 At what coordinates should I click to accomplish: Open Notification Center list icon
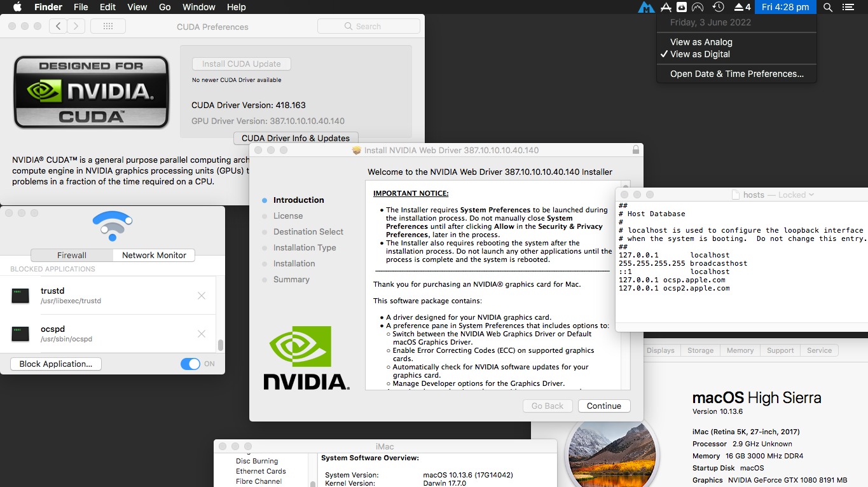[x=848, y=7]
